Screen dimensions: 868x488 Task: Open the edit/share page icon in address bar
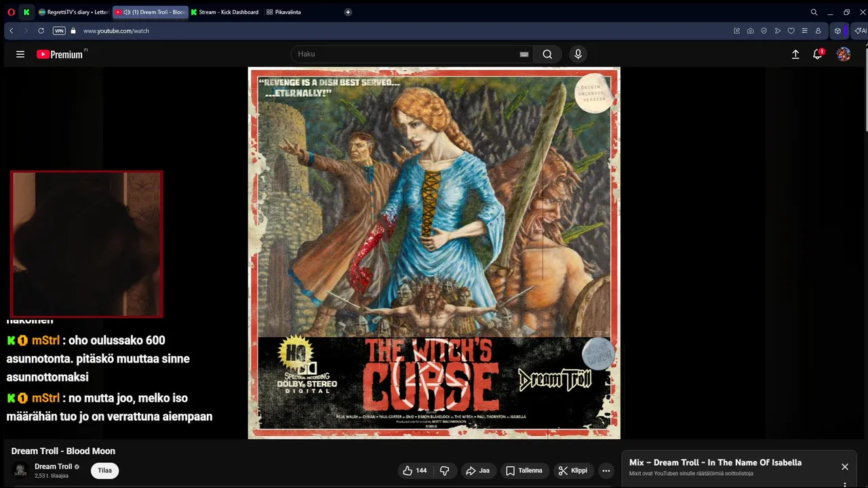736,30
